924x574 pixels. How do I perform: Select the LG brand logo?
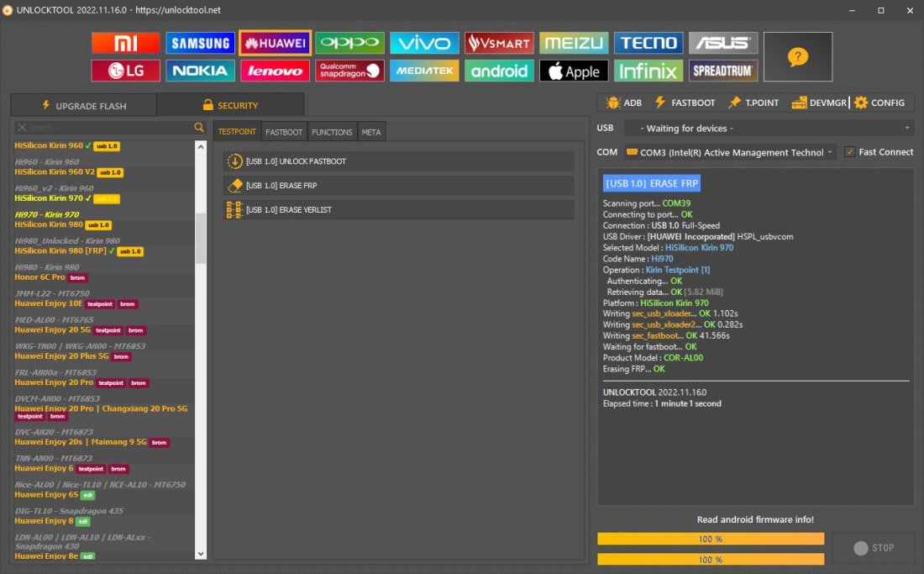pyautogui.click(x=125, y=71)
